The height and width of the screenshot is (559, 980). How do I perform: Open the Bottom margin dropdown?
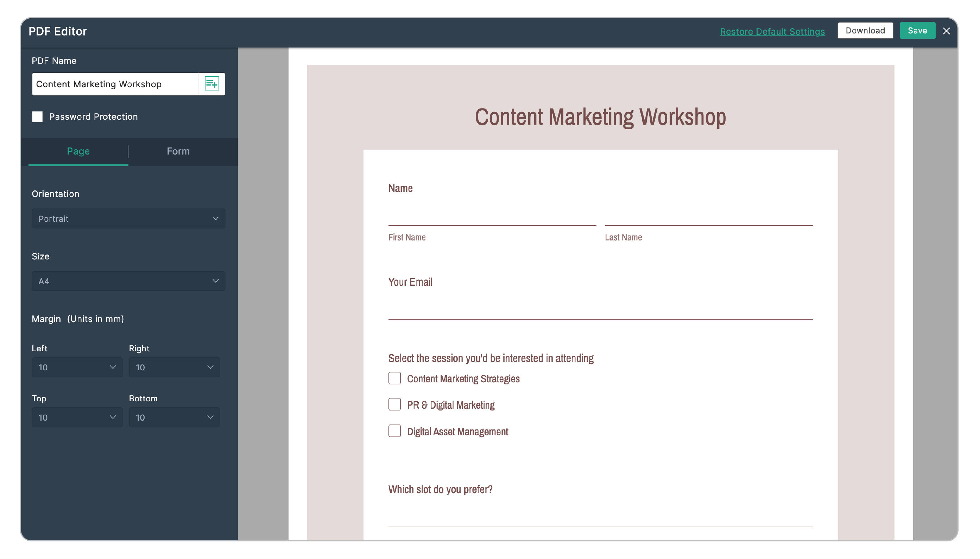174,417
